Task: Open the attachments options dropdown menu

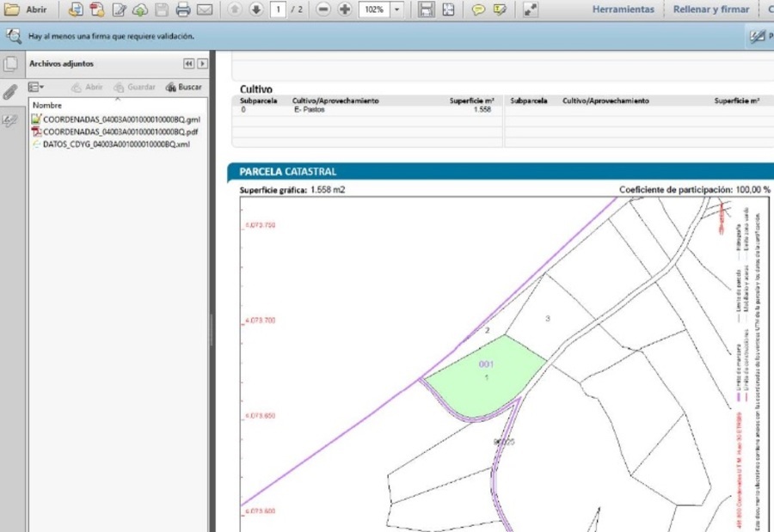Action: [x=35, y=87]
